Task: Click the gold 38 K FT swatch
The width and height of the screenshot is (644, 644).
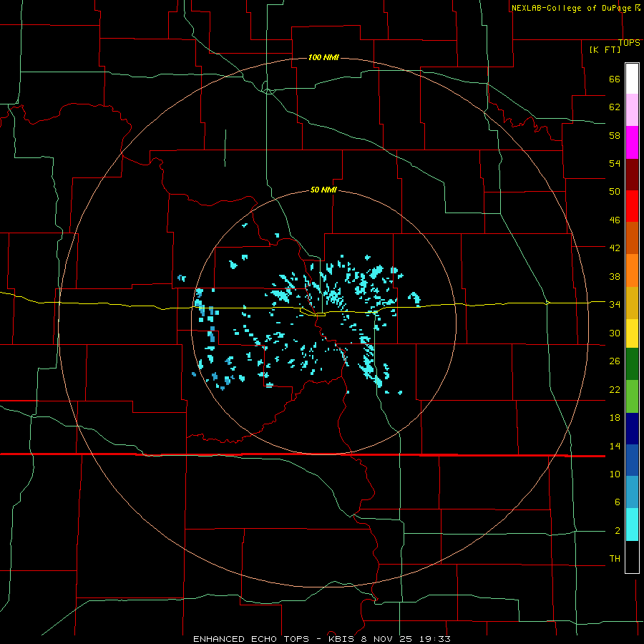Action: (x=632, y=303)
